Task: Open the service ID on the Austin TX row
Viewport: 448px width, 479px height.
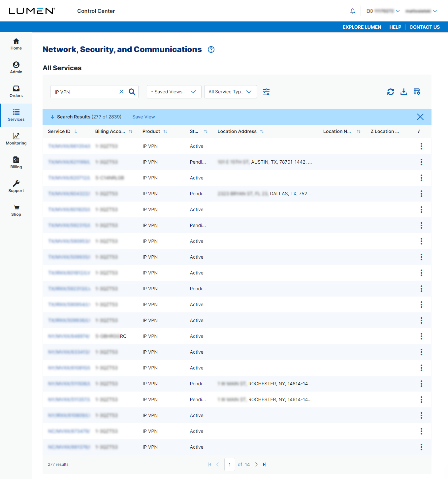Action: [69, 162]
